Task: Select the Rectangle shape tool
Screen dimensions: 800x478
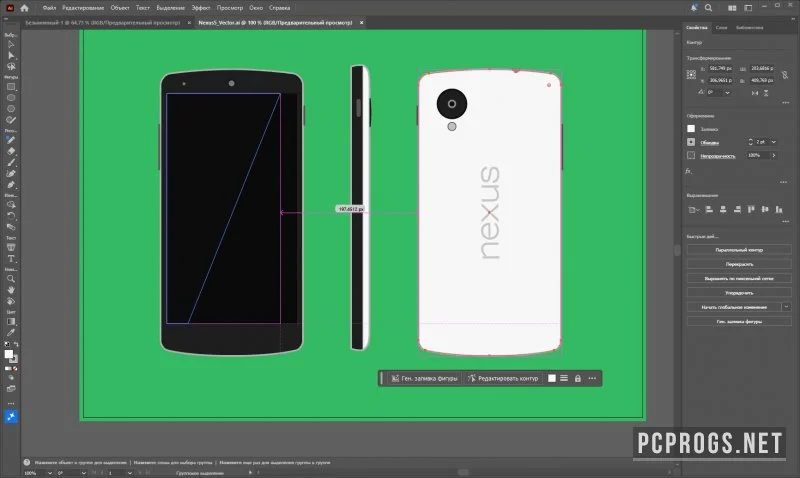Action: click(x=11, y=87)
